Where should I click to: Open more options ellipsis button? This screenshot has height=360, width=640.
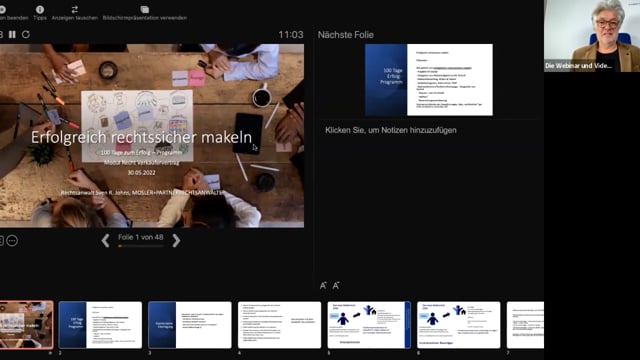tap(12, 241)
